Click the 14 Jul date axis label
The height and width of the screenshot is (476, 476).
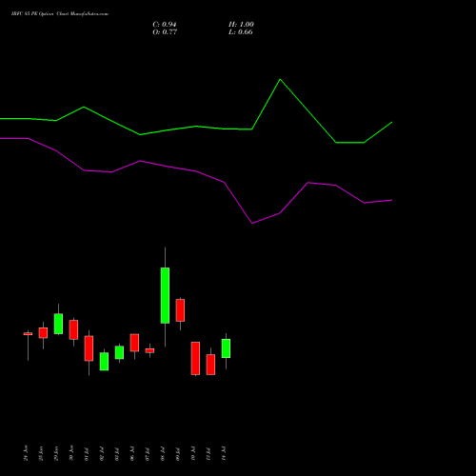pos(224,453)
